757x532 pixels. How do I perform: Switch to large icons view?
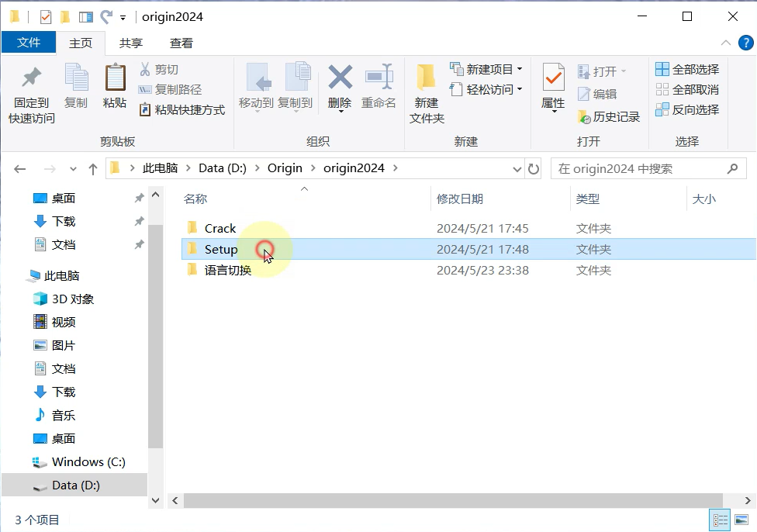coord(741,520)
